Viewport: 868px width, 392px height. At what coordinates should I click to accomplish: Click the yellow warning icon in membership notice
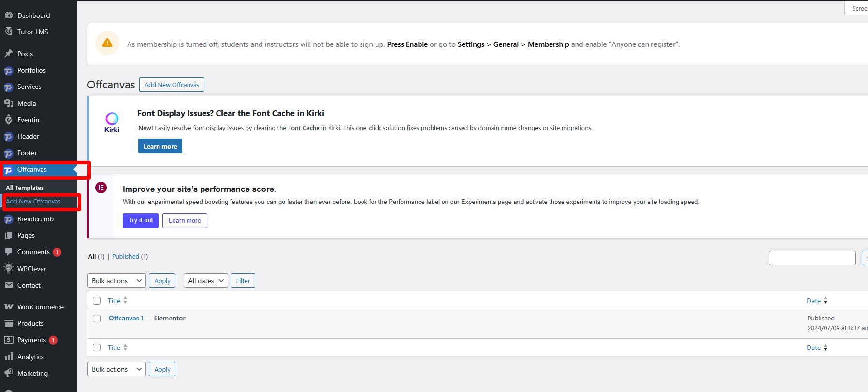pos(107,43)
